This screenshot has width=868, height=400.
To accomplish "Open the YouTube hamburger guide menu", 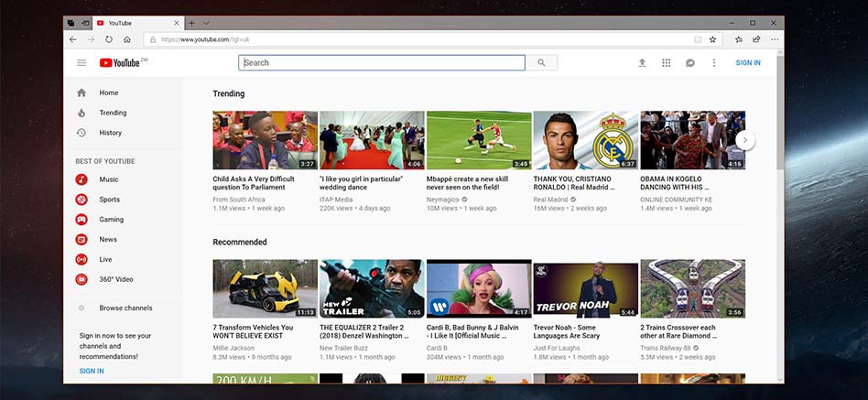I will [81, 63].
